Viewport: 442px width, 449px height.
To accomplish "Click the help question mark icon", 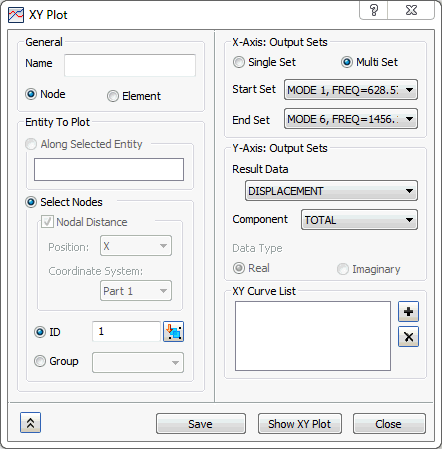I will [374, 10].
